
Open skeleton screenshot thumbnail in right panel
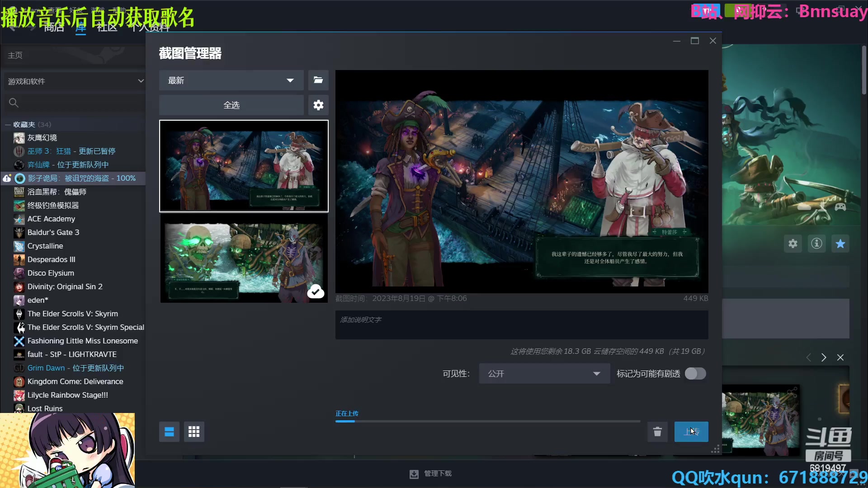click(x=760, y=420)
